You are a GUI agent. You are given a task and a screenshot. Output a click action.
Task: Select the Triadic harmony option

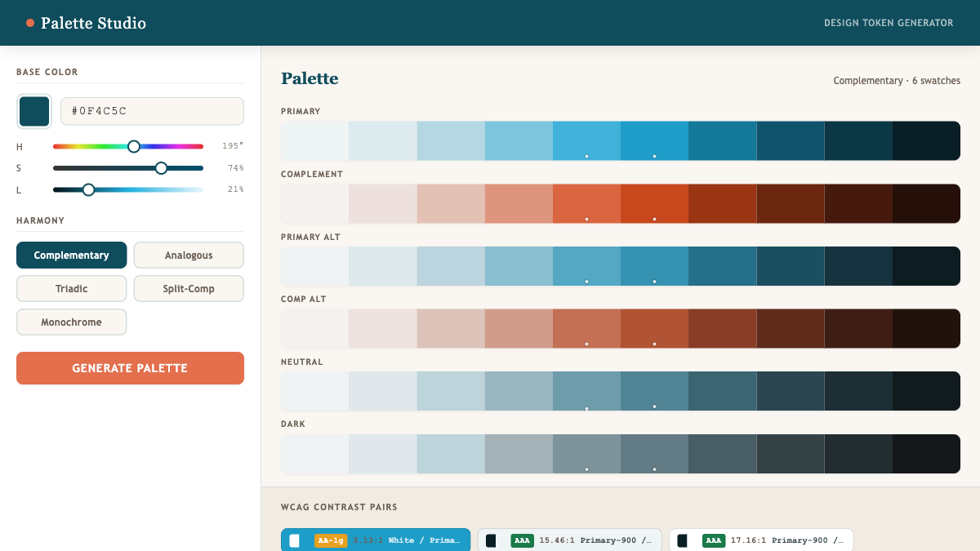(x=72, y=289)
